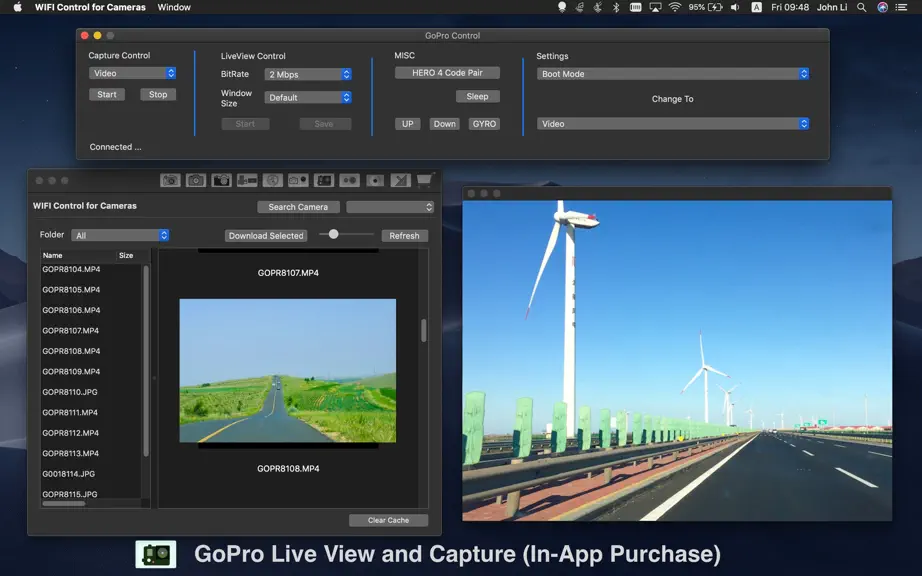
Task: Click the input source A icon
Action: click(757, 7)
